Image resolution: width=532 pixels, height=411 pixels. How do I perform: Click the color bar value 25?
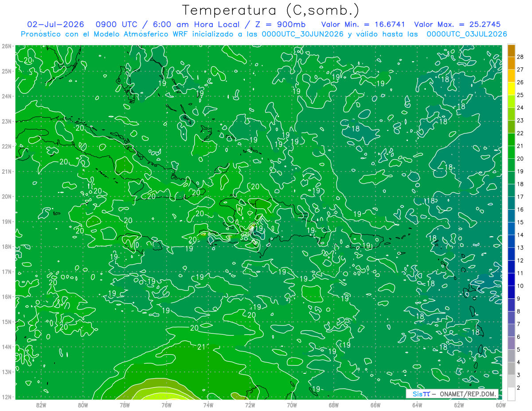click(x=520, y=95)
